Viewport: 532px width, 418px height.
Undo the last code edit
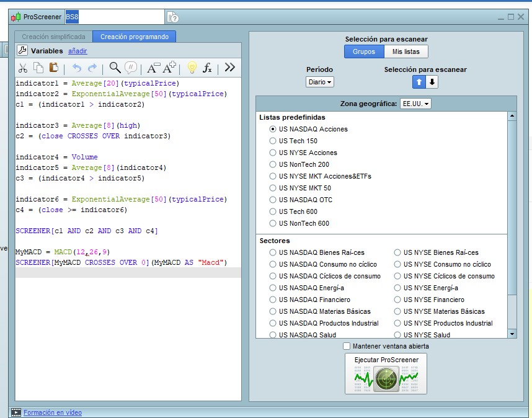coord(77,68)
